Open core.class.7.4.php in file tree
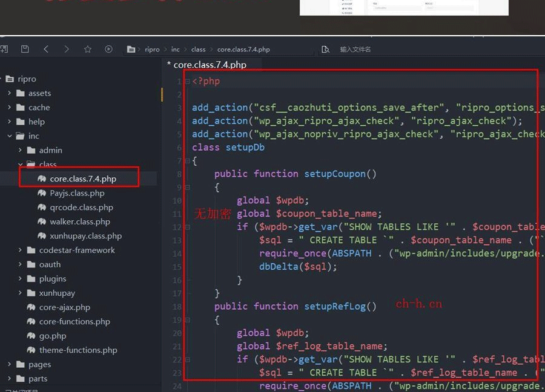 (x=83, y=179)
